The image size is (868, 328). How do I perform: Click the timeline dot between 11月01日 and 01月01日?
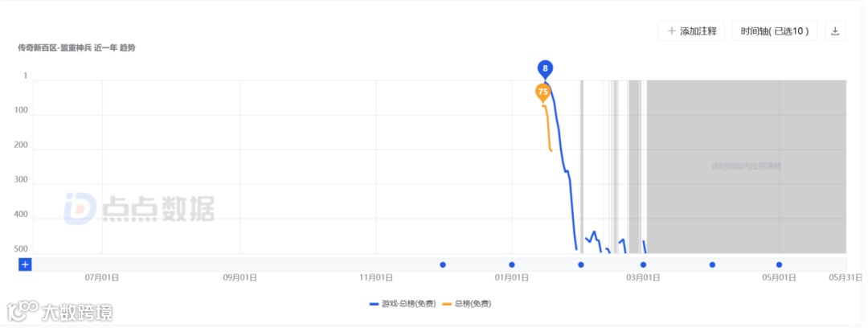click(443, 264)
